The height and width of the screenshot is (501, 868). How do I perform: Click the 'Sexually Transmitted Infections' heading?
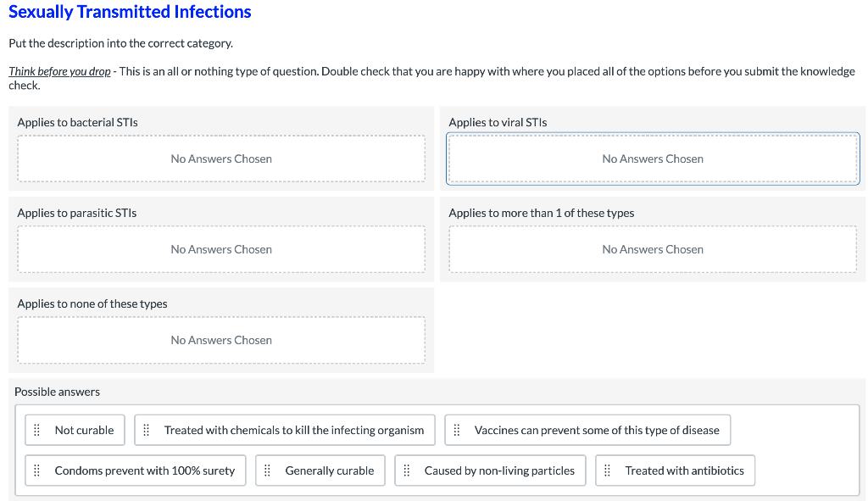tap(130, 12)
